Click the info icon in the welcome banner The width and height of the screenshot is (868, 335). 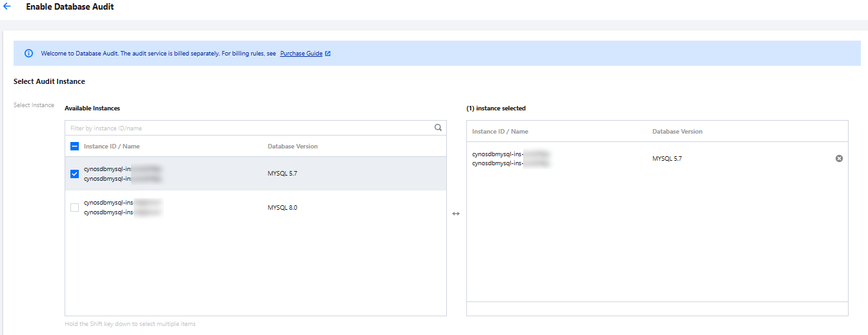tap(29, 54)
